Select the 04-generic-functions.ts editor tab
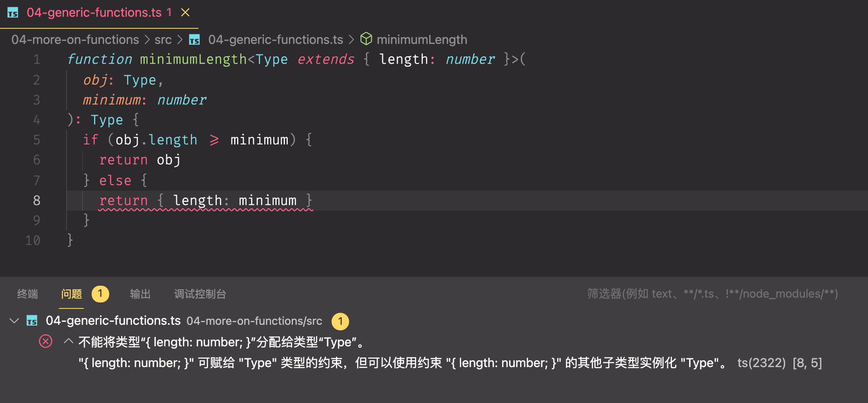This screenshot has width=868, height=403. 99,14
